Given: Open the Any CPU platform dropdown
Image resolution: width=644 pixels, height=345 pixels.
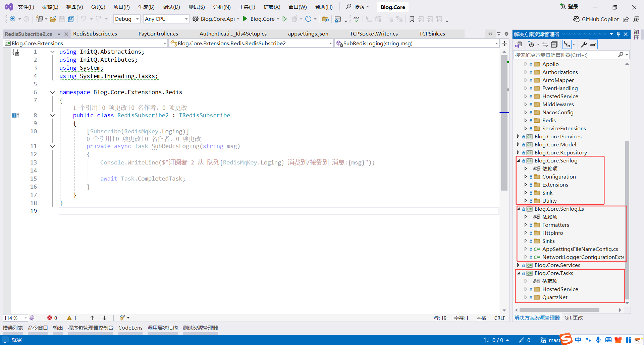Looking at the screenshot, I should coord(166,19).
